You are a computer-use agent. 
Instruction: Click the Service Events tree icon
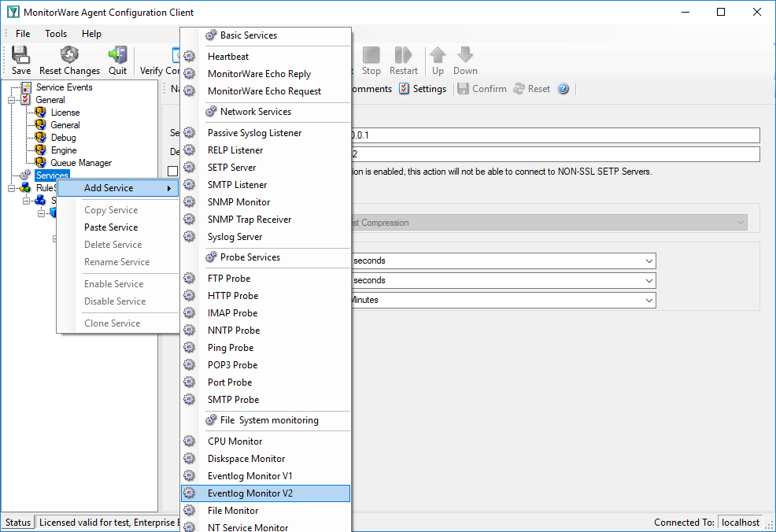[x=26, y=87]
